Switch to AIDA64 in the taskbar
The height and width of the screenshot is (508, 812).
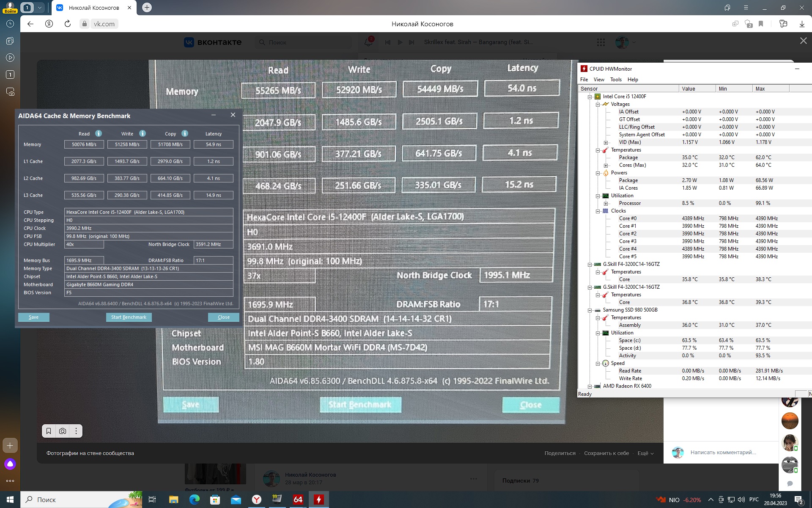coord(298,500)
